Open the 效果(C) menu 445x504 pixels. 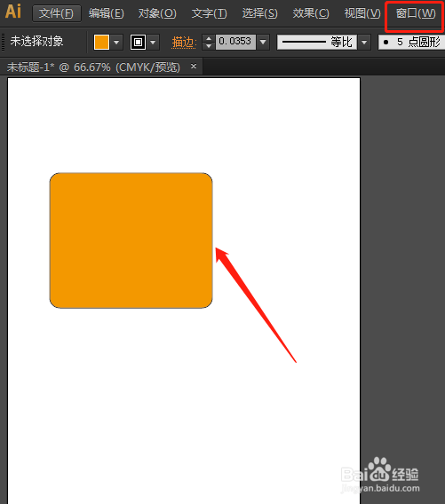[x=311, y=13]
